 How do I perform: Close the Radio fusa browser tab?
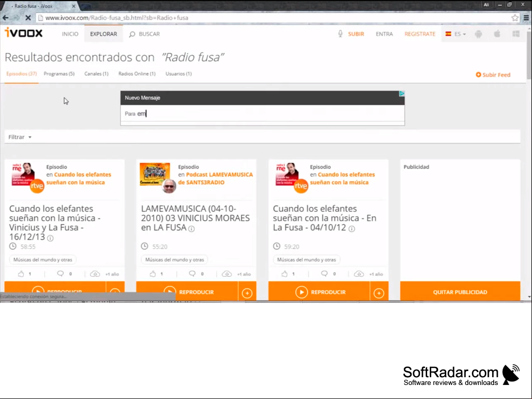[74, 6]
